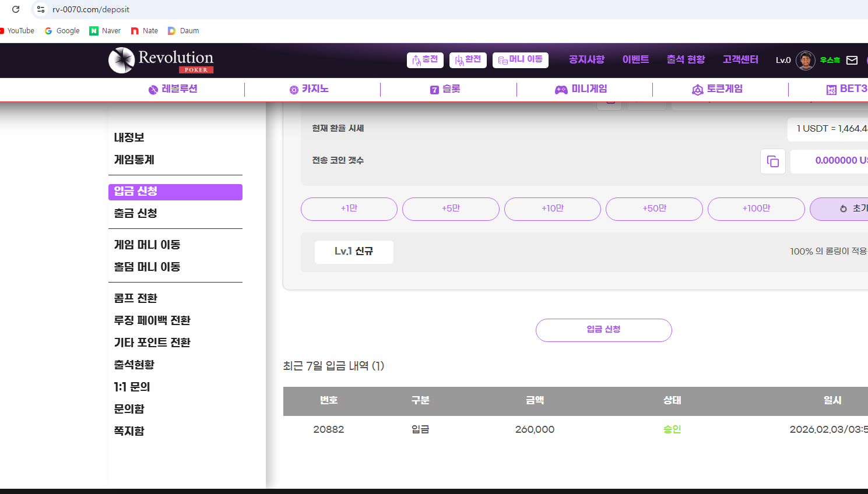Select the 미니게임 navigation tab

tap(581, 89)
